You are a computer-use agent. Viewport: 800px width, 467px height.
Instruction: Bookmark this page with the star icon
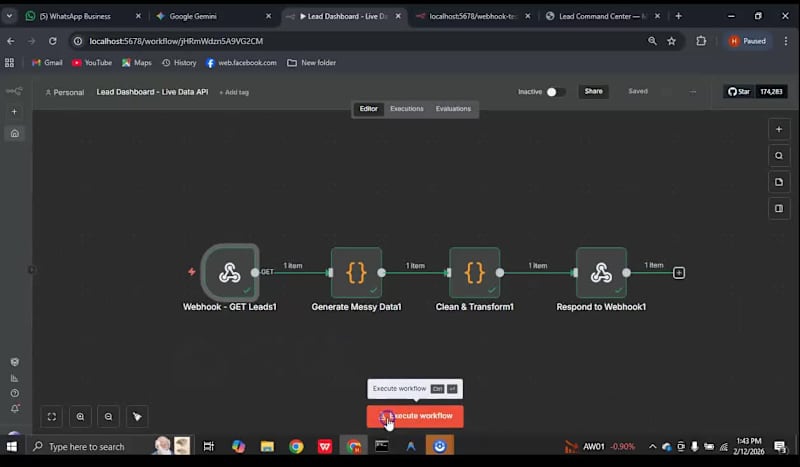tap(671, 41)
